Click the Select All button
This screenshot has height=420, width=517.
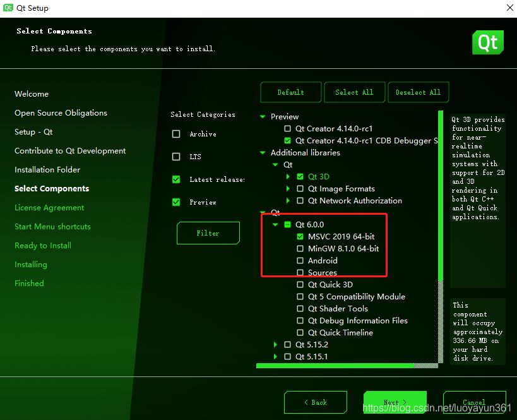pyautogui.click(x=354, y=92)
